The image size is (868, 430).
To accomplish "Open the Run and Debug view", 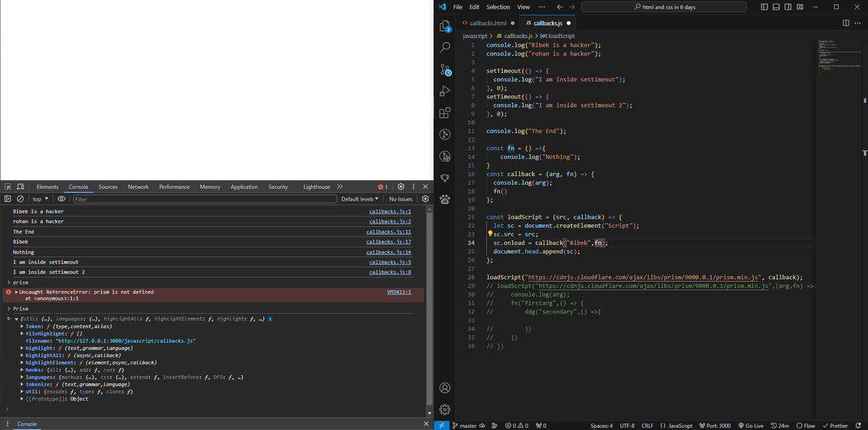I will click(446, 91).
